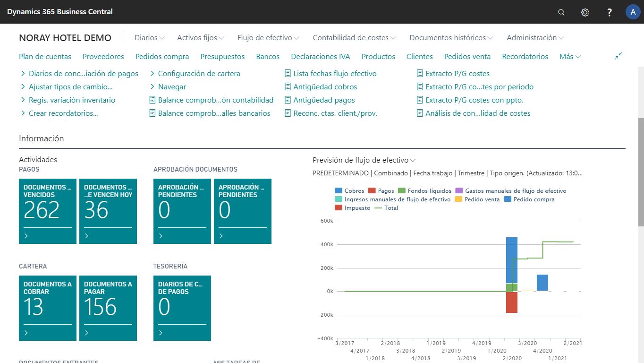Viewport: 644px width, 363px height.
Task: Click report icon beside Extracto P/G costes por periodo
Action: tap(420, 87)
